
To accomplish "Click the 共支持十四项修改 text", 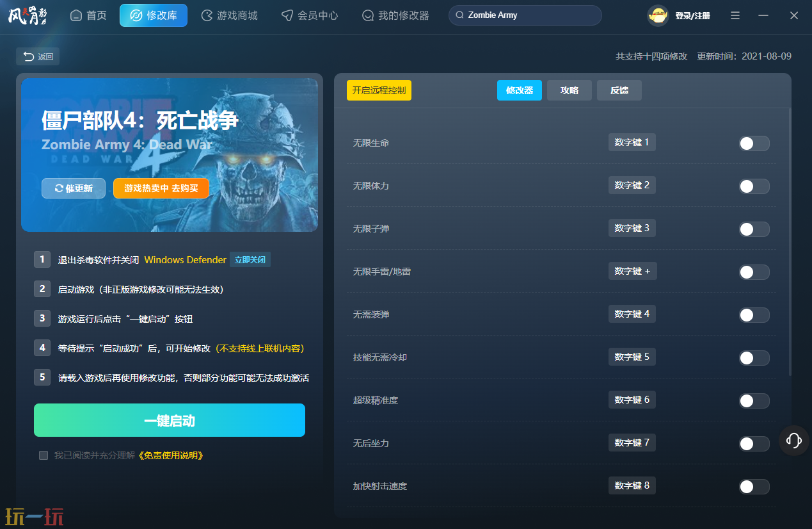I will (x=651, y=56).
